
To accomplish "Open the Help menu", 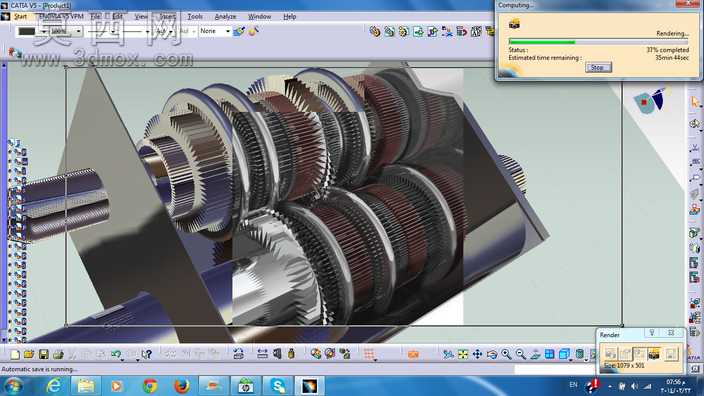I will coord(290,16).
